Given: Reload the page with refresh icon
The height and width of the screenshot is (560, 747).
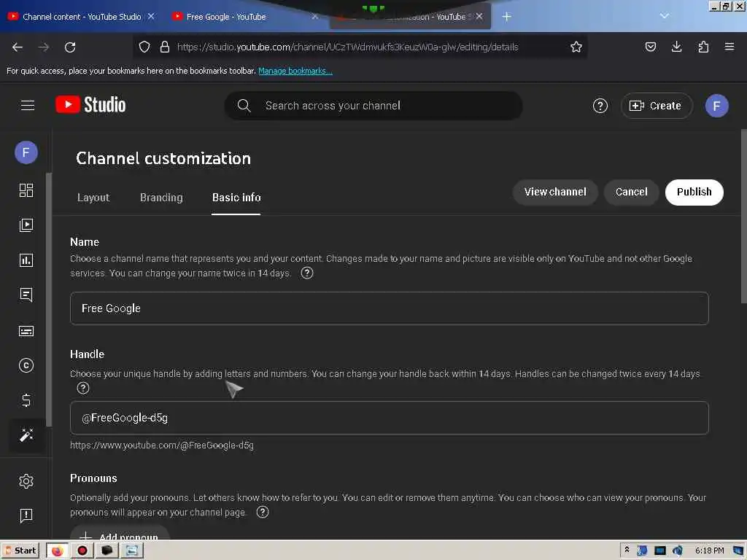Looking at the screenshot, I should click(x=70, y=47).
